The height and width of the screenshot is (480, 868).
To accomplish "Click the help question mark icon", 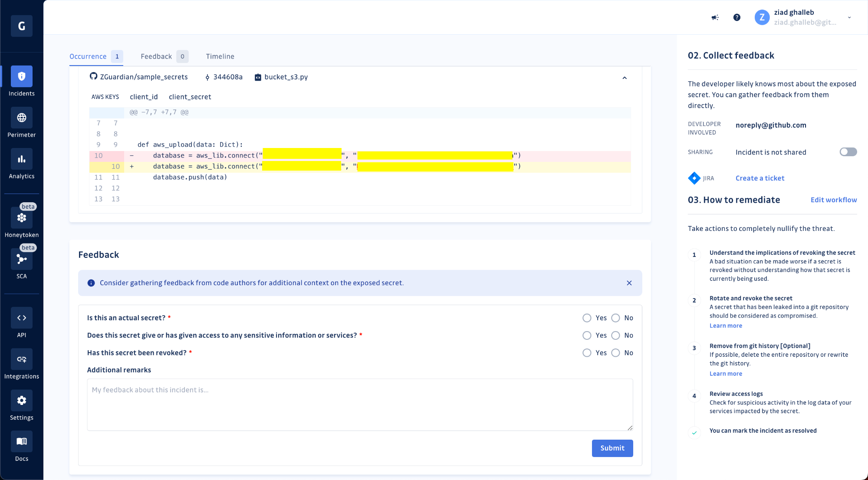I will [x=736, y=17].
